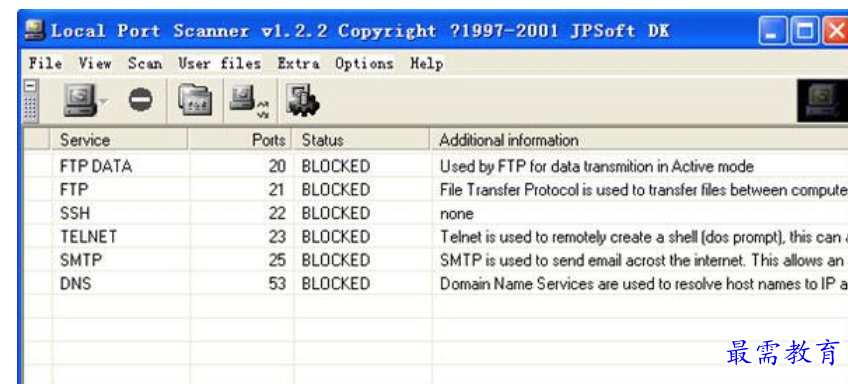
Task: Start a scan with the computer toolbar icon
Action: click(x=80, y=101)
